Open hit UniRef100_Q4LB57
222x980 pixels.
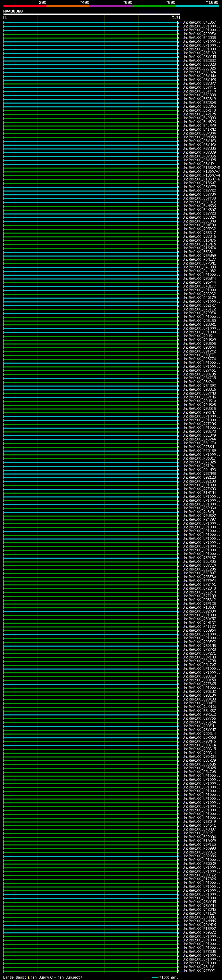pyautogui.click(x=199, y=23)
